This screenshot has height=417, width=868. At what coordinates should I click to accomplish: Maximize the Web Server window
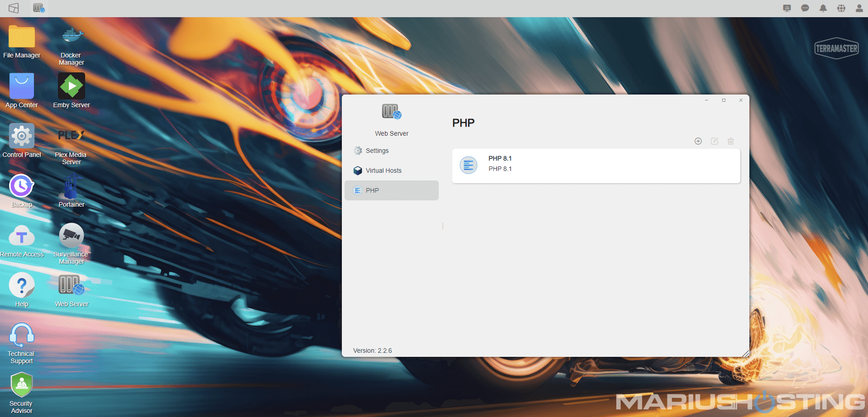coord(724,100)
